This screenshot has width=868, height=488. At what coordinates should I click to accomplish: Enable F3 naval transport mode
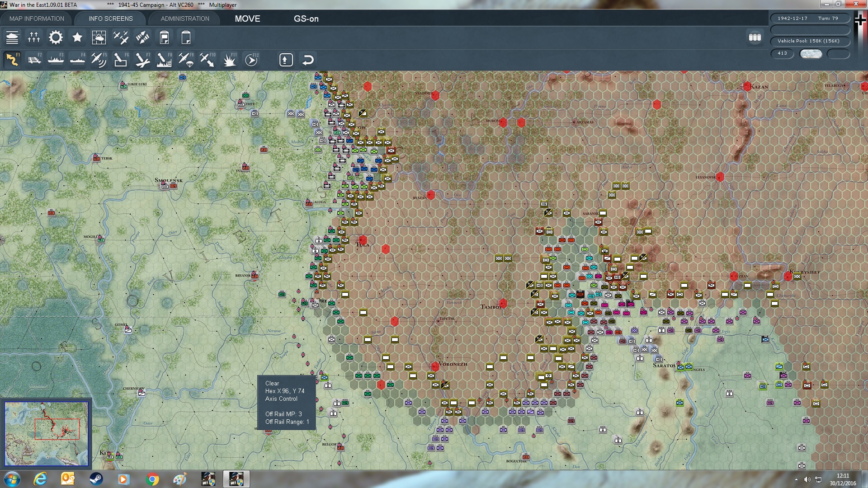56,60
